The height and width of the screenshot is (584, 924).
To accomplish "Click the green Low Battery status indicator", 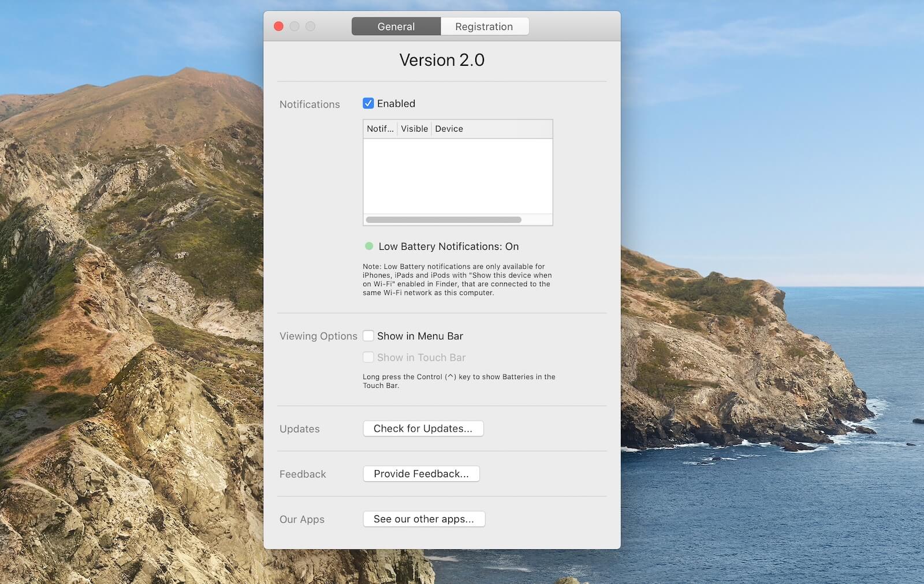I will (369, 246).
